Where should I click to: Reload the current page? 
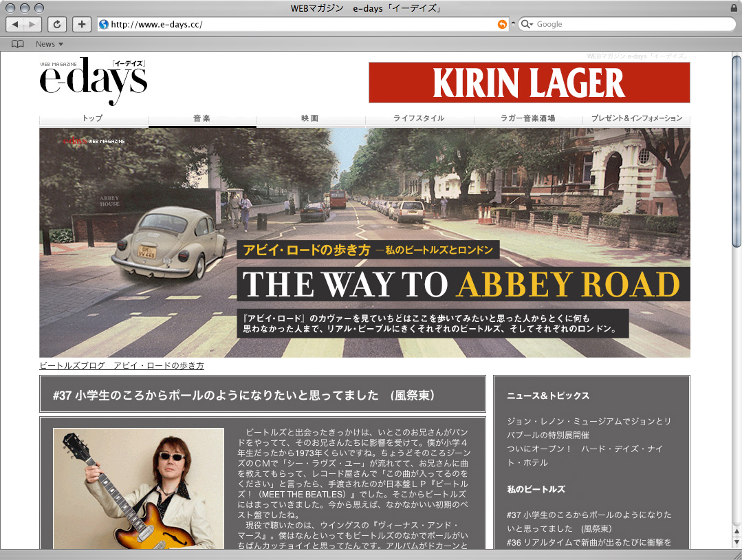tap(58, 25)
